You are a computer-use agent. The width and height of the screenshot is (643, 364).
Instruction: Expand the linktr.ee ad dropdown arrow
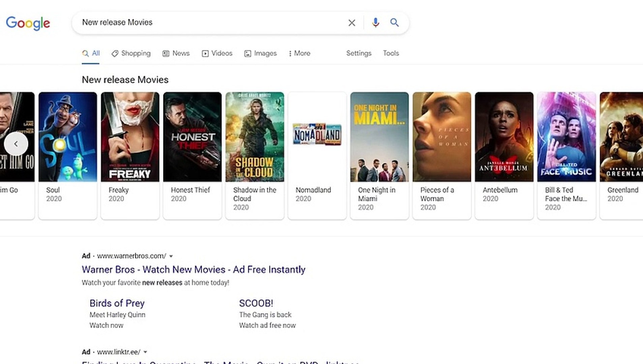coord(145,352)
